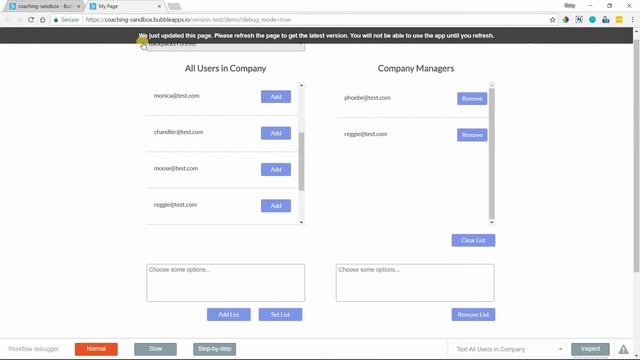Switch to the coaching-sandbox tab
The width and height of the screenshot is (640, 360).
click(x=43, y=7)
